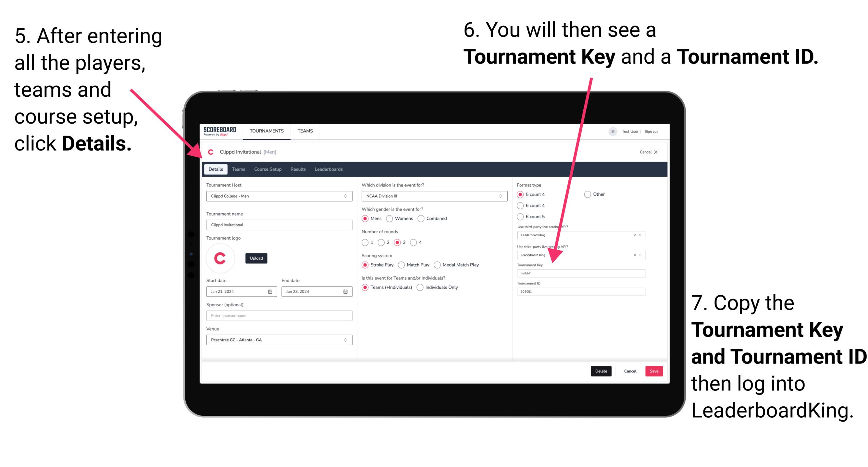Click the Upload logo button
The width and height of the screenshot is (868, 467).
256,258
